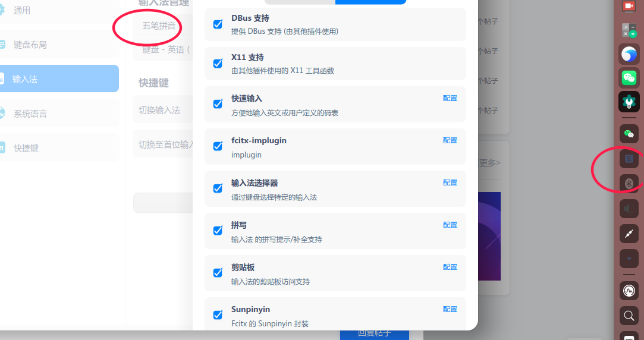The height and width of the screenshot is (340, 644).
Task: Open 配置 for 输入法选择器
Action: pos(450,182)
